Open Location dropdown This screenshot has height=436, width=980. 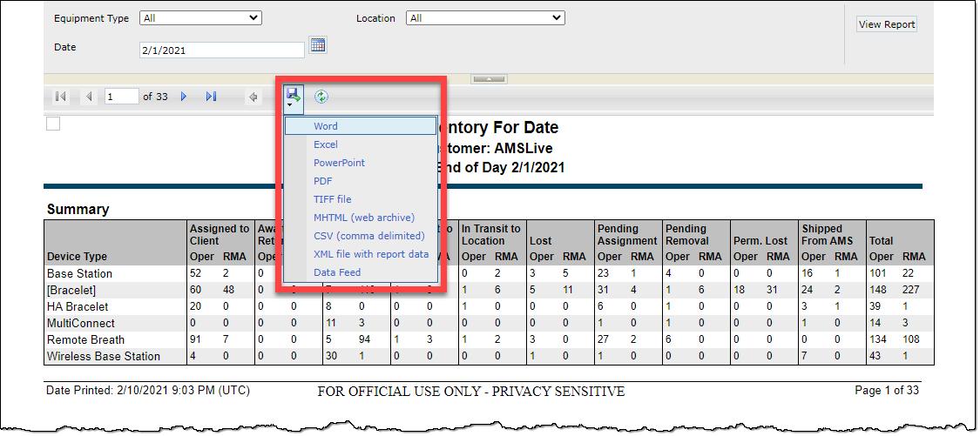click(484, 17)
